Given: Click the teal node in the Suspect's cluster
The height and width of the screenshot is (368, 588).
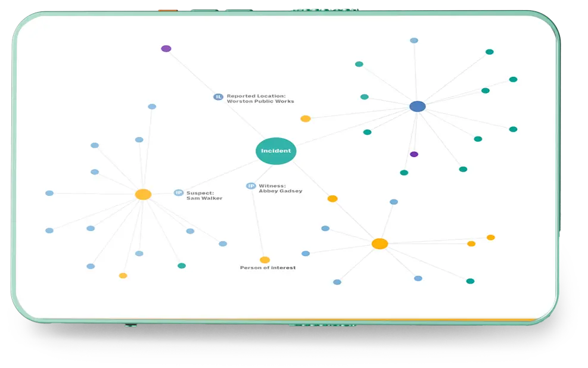Looking at the screenshot, I should click(x=182, y=266).
